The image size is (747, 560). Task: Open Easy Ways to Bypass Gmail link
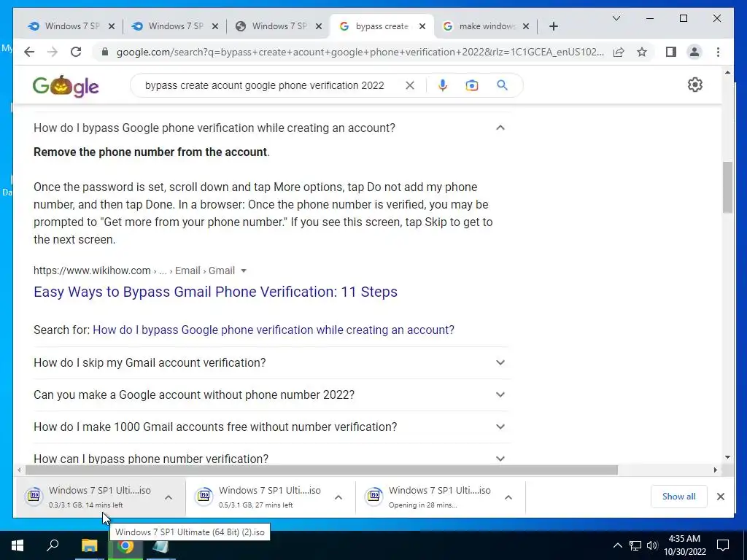pyautogui.click(x=215, y=292)
